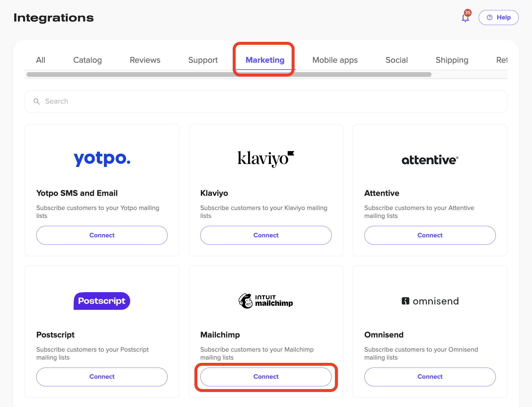Select the Mobile apps tab
The image size is (532, 407).
pos(335,60)
